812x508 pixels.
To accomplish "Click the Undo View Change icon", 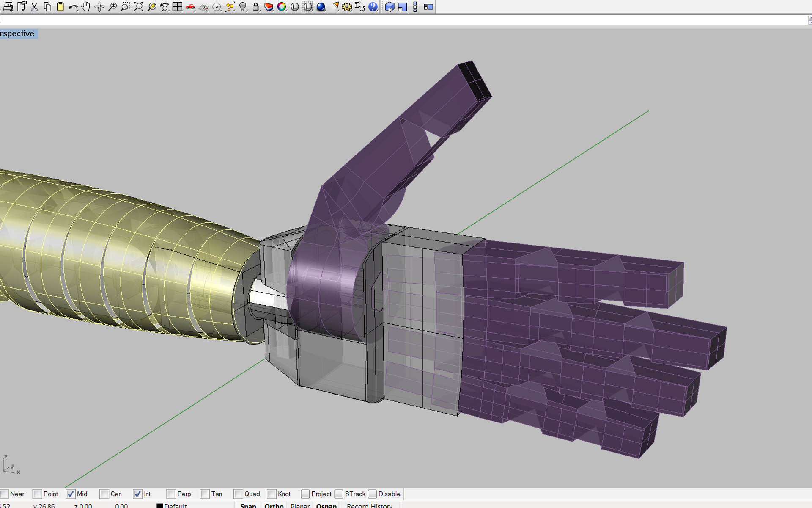I will point(165,7).
